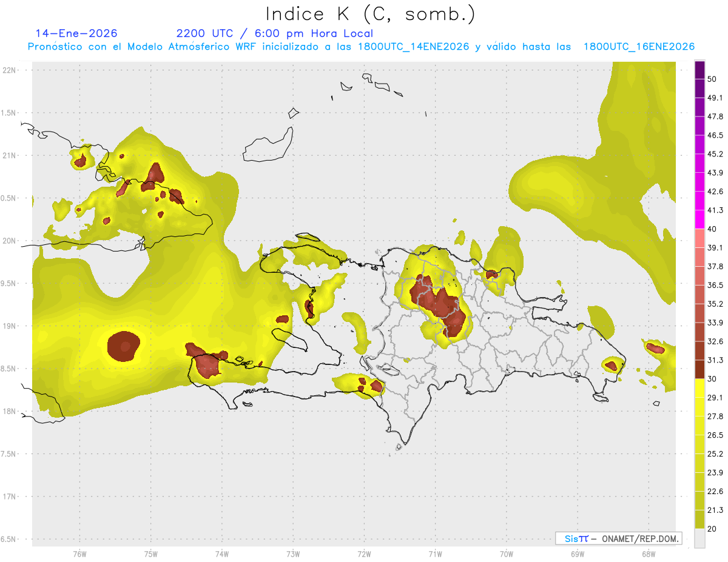This screenshot has width=728, height=562.
Task: Click the legend value 35.2
Action: pos(715,304)
